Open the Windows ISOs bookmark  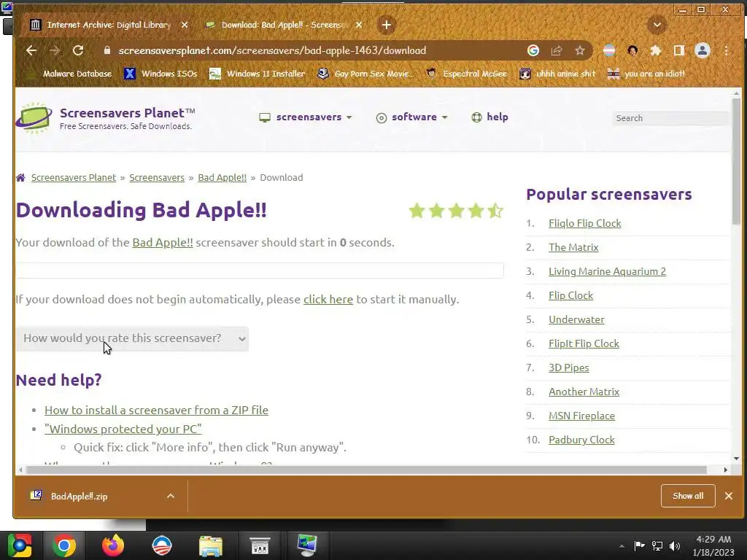160,74
